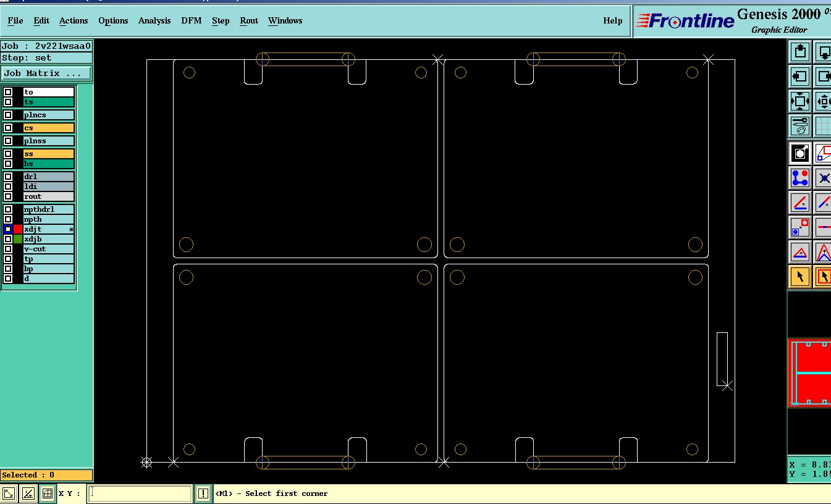
Task: Click the 'Selected : 0' status label
Action: pyautogui.click(x=46, y=475)
